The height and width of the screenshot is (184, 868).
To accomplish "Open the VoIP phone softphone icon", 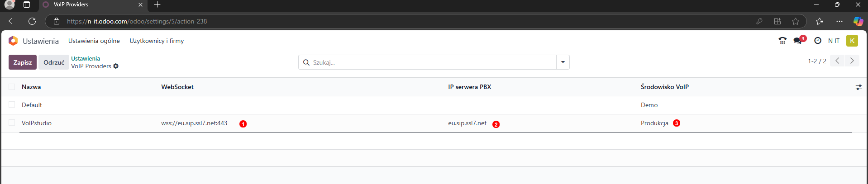I will (x=782, y=41).
